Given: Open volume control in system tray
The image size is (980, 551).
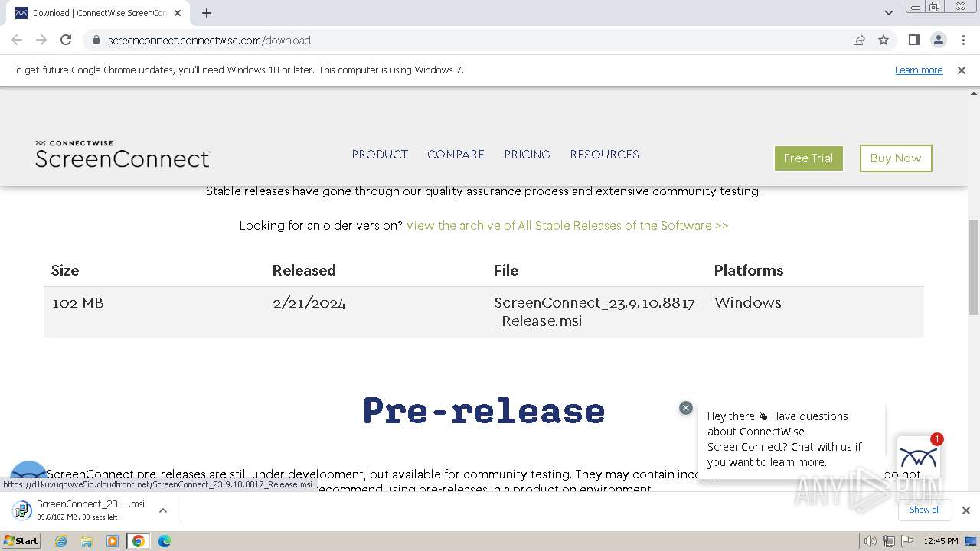Looking at the screenshot, I should [871, 541].
